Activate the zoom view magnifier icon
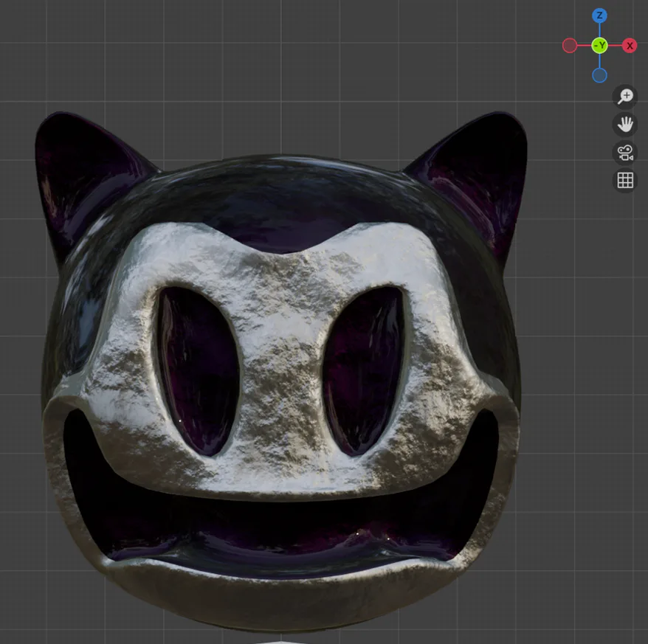Image resolution: width=648 pixels, height=644 pixels. [x=625, y=97]
